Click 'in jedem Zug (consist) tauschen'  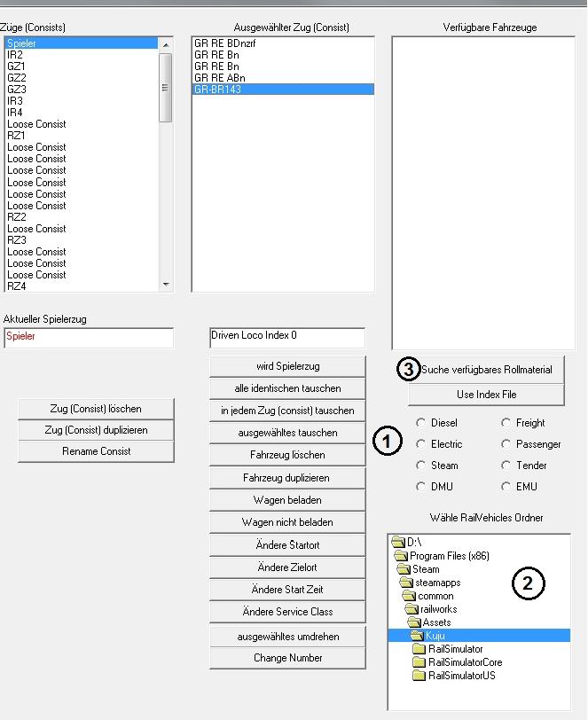tap(287, 411)
